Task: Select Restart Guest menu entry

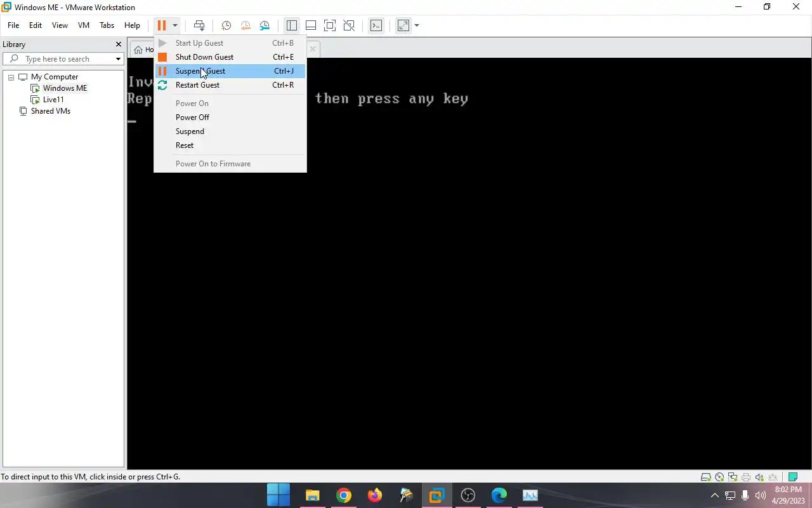Action: coord(230,85)
